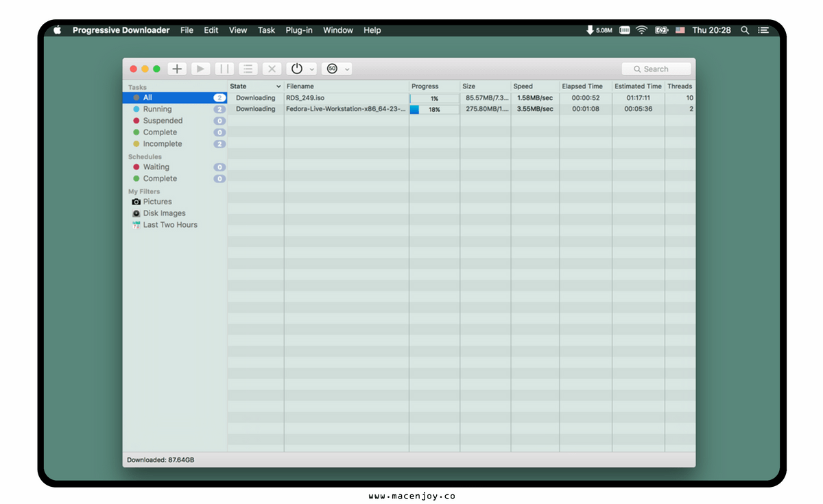Open the View menu
Viewport: 823px width, 504px height.
pyautogui.click(x=238, y=30)
